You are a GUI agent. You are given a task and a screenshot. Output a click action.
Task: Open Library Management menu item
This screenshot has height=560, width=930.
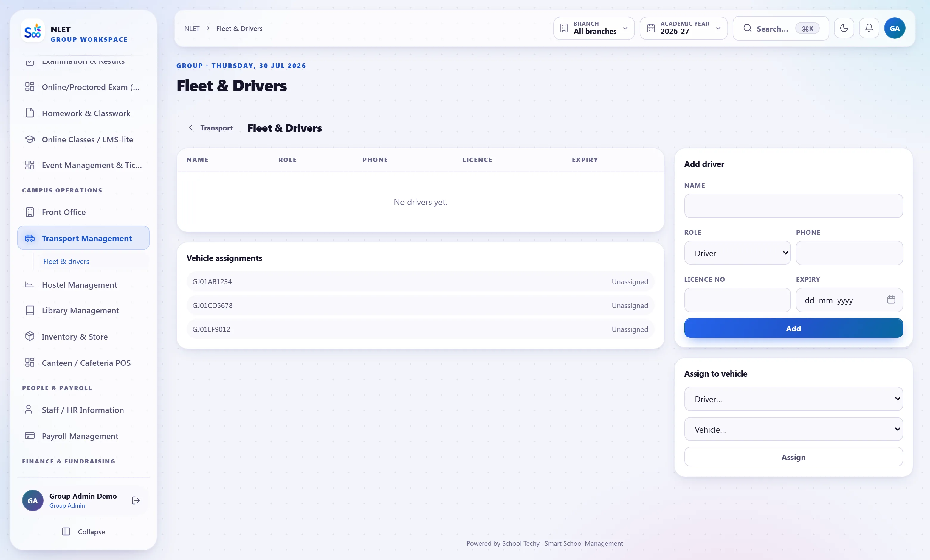[x=83, y=310]
